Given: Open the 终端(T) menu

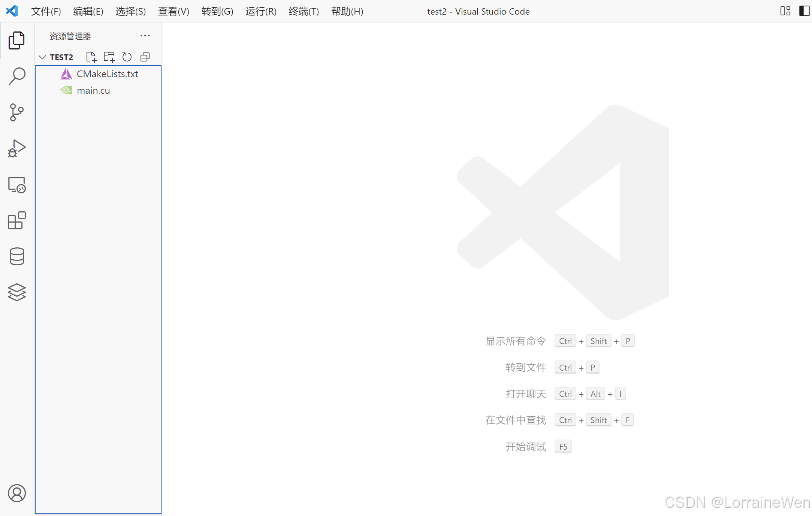Looking at the screenshot, I should coord(304,12).
